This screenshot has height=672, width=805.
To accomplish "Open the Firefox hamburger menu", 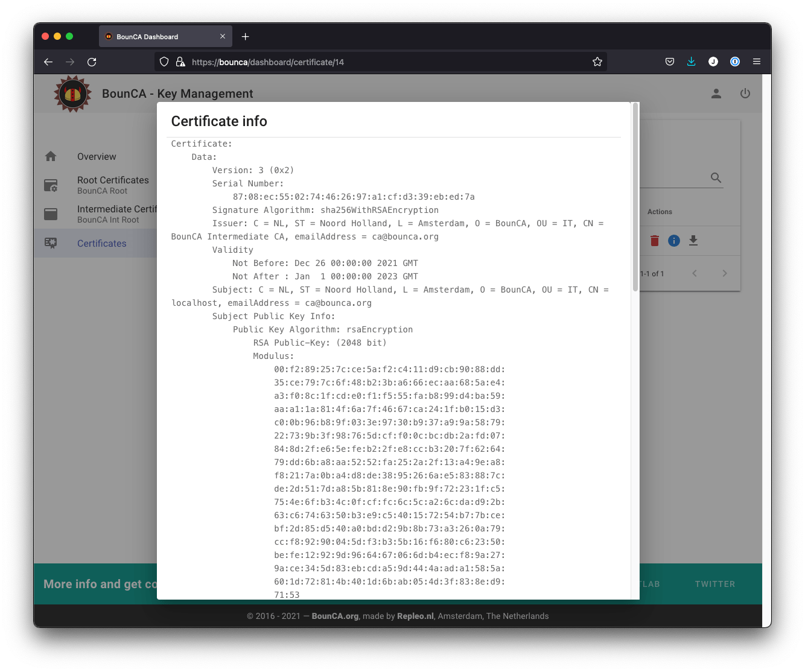I will coord(757,62).
